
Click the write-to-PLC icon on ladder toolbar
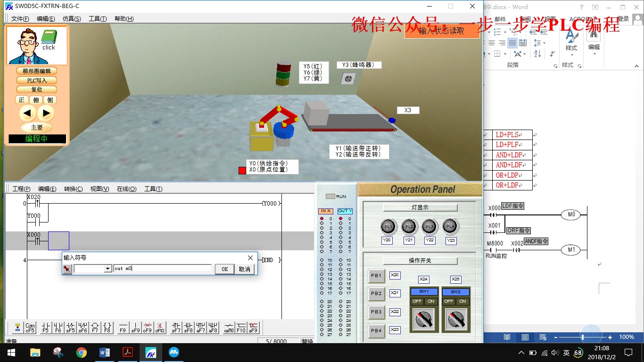point(18,328)
